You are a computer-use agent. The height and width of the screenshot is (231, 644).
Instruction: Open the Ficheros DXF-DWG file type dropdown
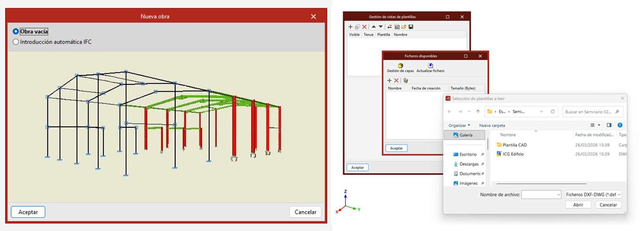click(594, 195)
